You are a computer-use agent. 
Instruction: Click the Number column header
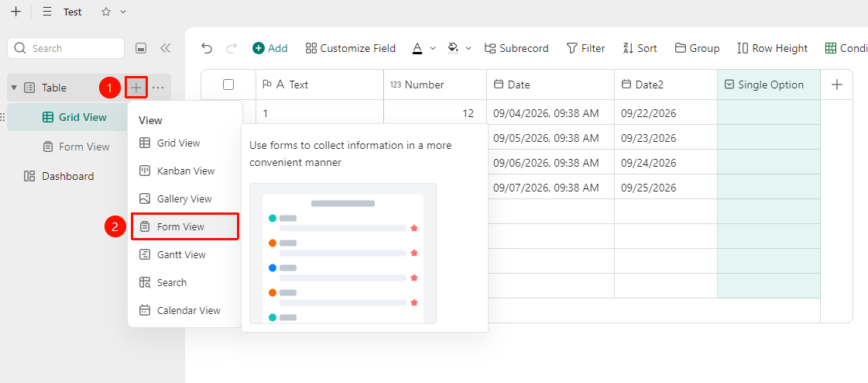coord(435,85)
